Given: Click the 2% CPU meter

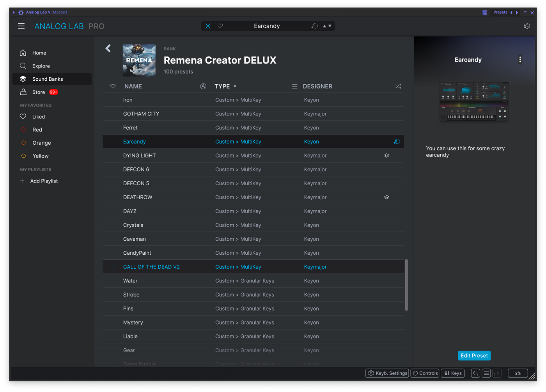Looking at the screenshot, I should click(x=518, y=373).
